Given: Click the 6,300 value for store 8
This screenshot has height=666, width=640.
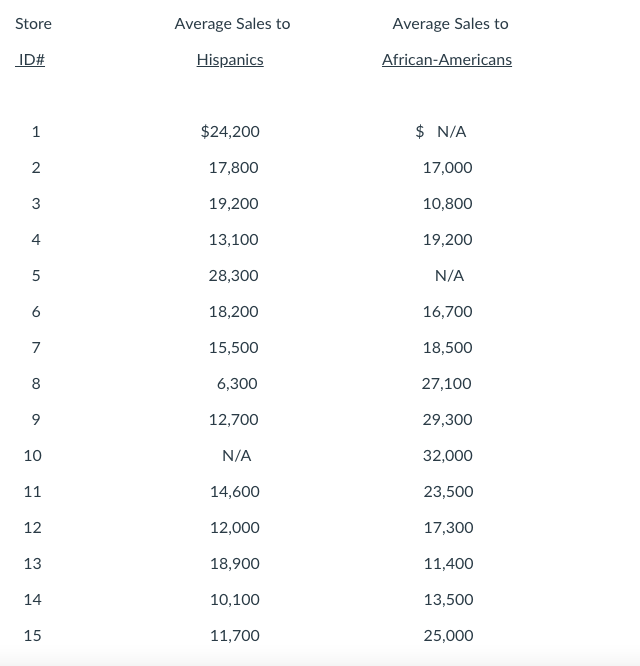Looking at the screenshot, I should pos(237,383).
